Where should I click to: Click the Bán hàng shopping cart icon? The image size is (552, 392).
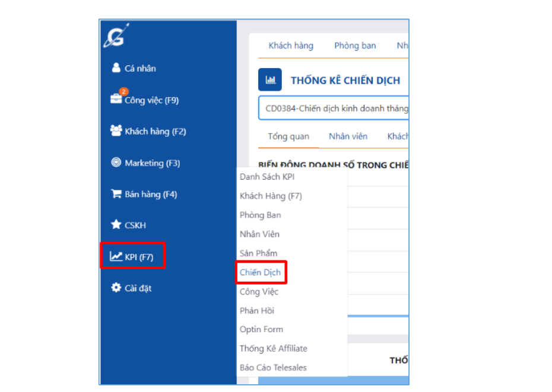point(116,193)
